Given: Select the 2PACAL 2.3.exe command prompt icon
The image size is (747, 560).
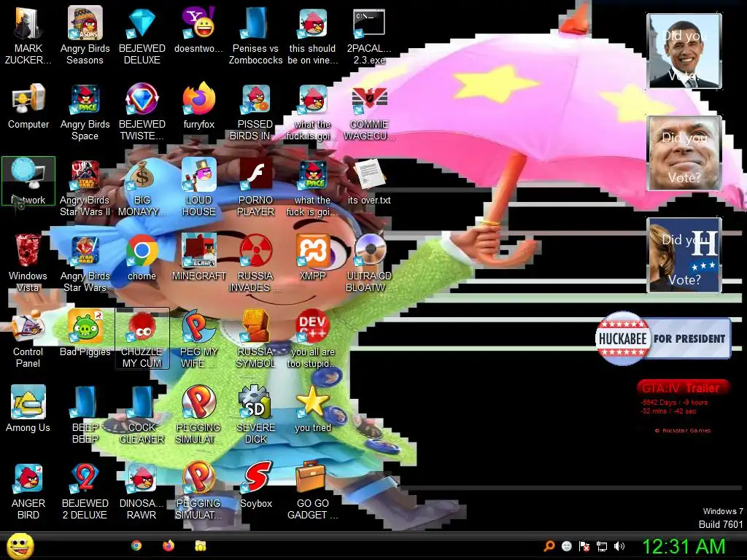Looking at the screenshot, I should click(369, 35).
